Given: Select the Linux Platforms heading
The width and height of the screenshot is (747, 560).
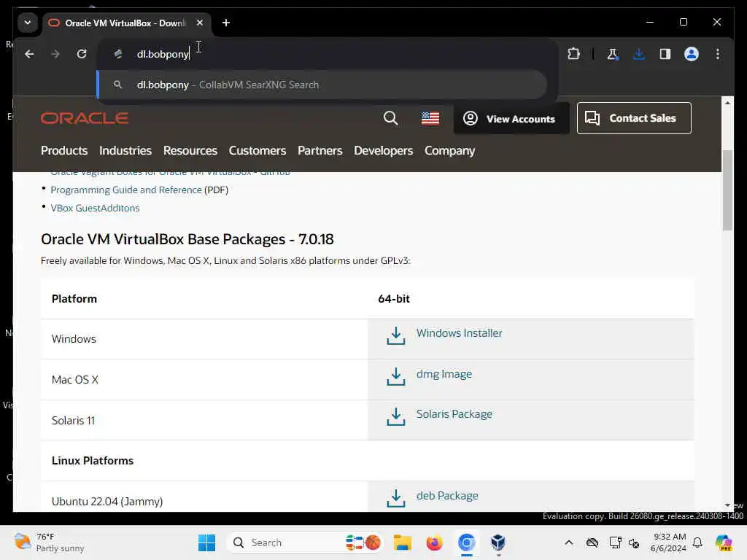Looking at the screenshot, I should 93,461.
